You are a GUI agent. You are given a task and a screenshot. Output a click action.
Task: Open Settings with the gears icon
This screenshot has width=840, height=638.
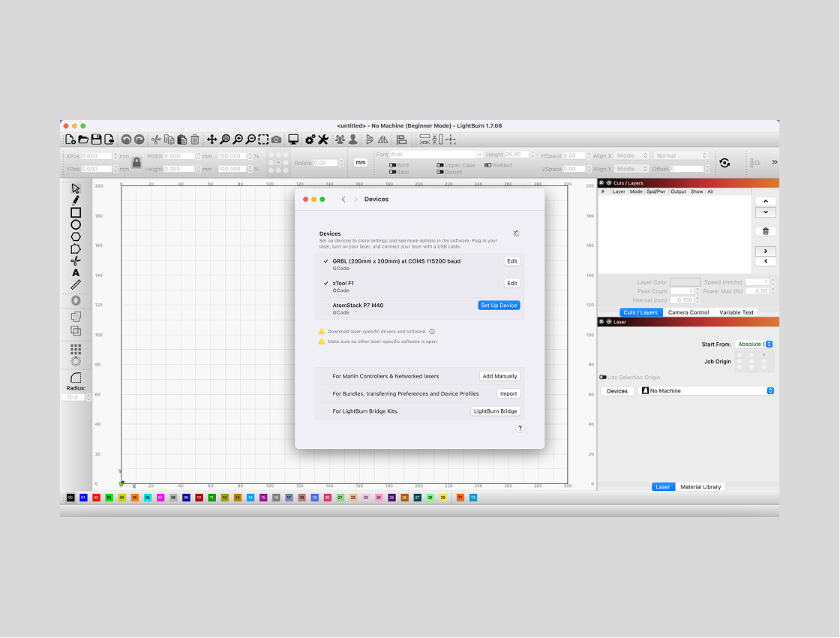coord(310,140)
